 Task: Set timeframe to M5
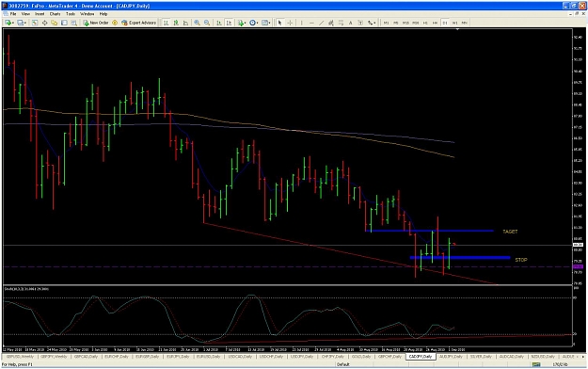(396, 23)
